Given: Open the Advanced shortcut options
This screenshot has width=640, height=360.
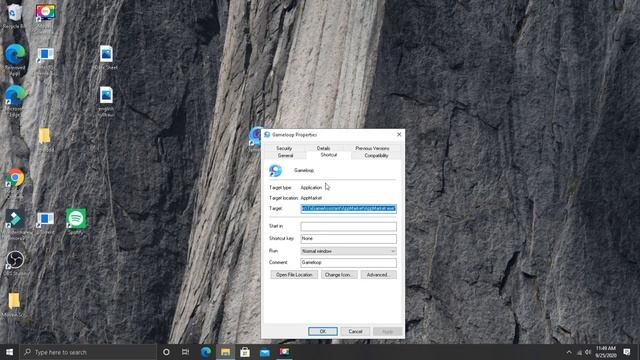Looking at the screenshot, I should [378, 275].
